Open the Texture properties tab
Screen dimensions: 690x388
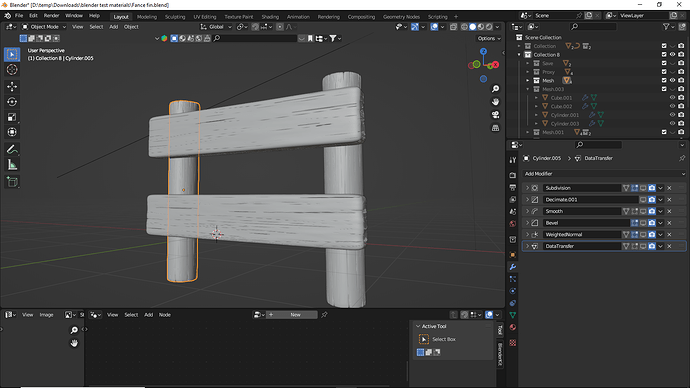coord(513,343)
